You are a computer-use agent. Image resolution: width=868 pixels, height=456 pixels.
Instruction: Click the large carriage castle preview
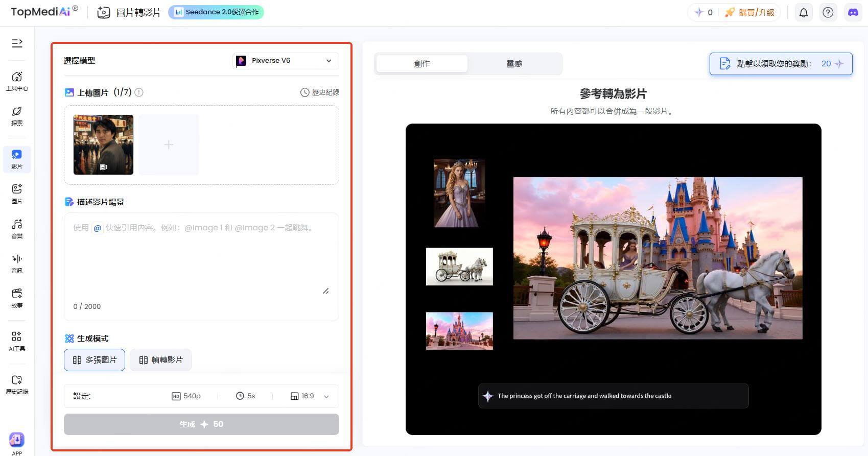pyautogui.click(x=658, y=258)
